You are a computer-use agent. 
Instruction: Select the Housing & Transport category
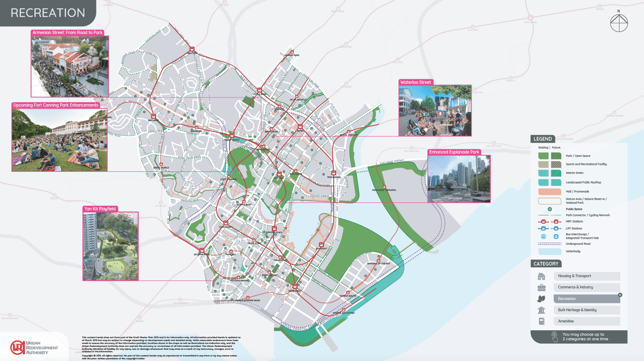(x=587, y=276)
